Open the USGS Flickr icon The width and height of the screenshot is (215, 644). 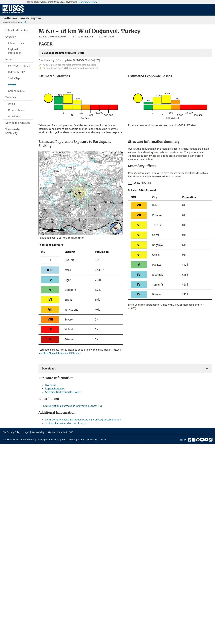(x=202, y=440)
